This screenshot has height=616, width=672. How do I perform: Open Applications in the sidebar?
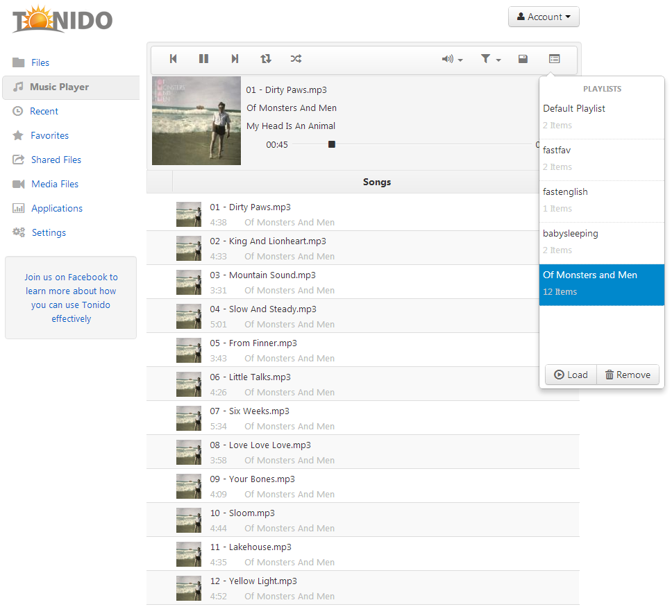pos(56,209)
